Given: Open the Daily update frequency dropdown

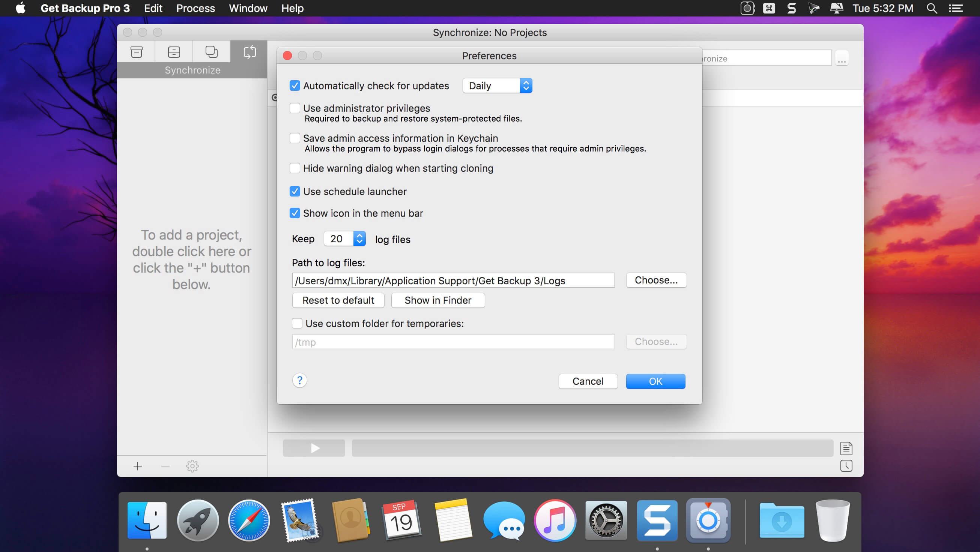Looking at the screenshot, I should [497, 86].
